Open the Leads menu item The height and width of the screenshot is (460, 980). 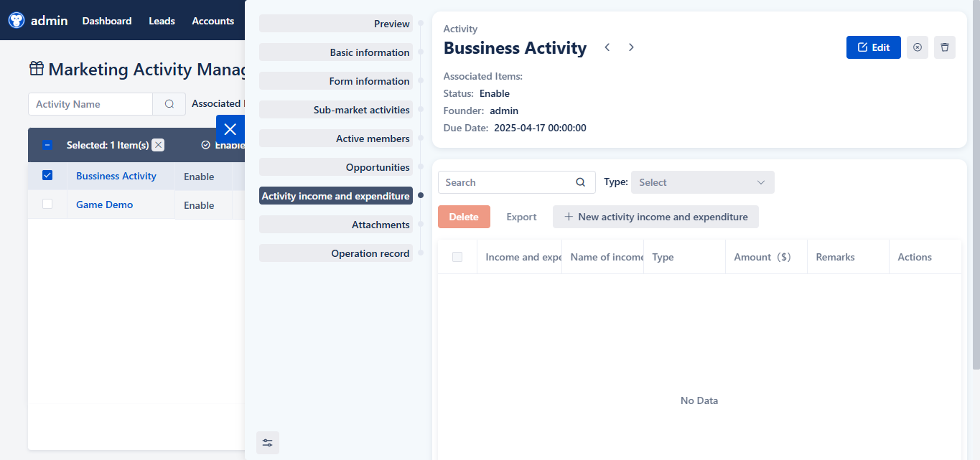(x=161, y=21)
